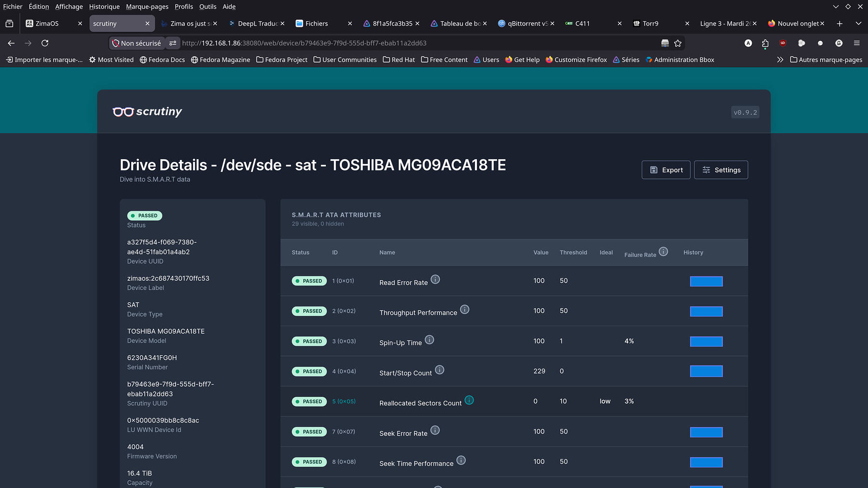The height and width of the screenshot is (488, 868).
Task: Open the Historique menu
Action: click(104, 6)
